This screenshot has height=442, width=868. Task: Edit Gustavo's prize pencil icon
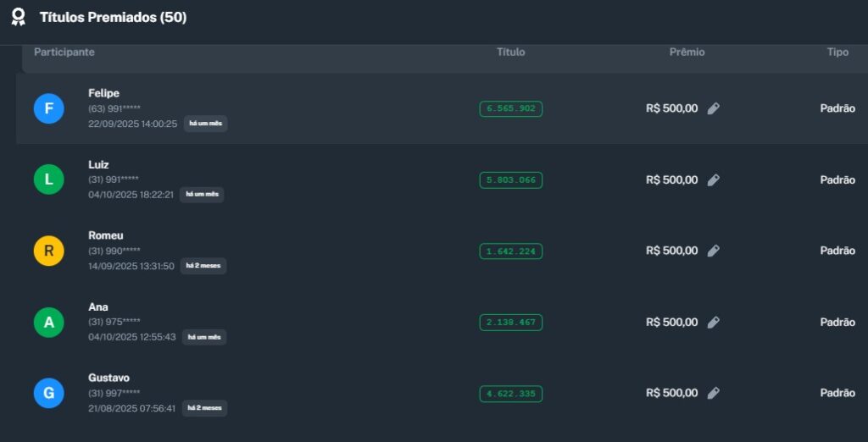point(714,393)
